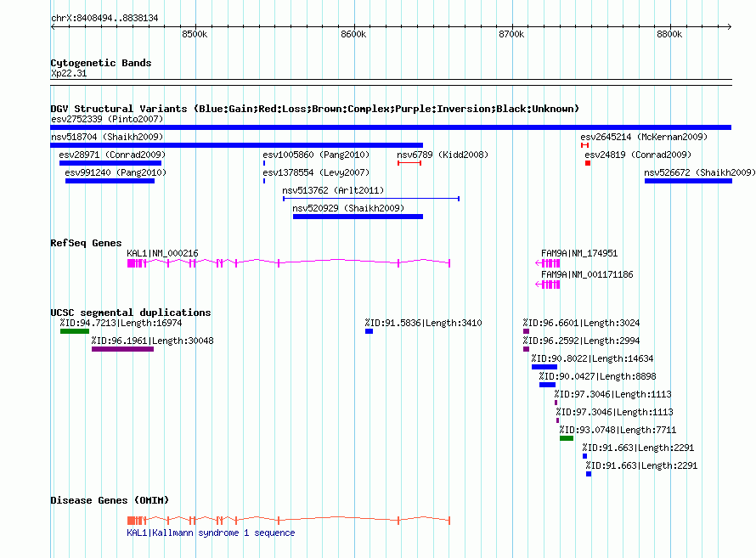Screen dimensions: 756x558
Task: Select purple duplication bar %ID:96.1961 Length:30048
Action: [x=122, y=349]
